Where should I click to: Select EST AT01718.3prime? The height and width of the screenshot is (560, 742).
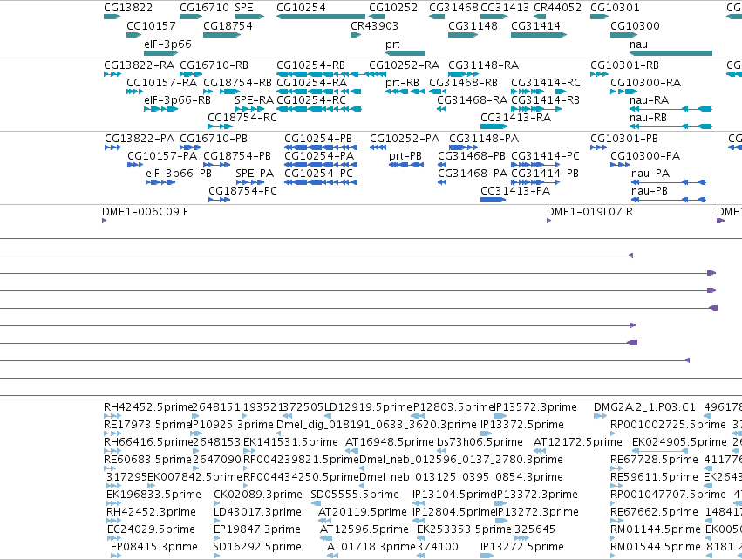point(371,547)
